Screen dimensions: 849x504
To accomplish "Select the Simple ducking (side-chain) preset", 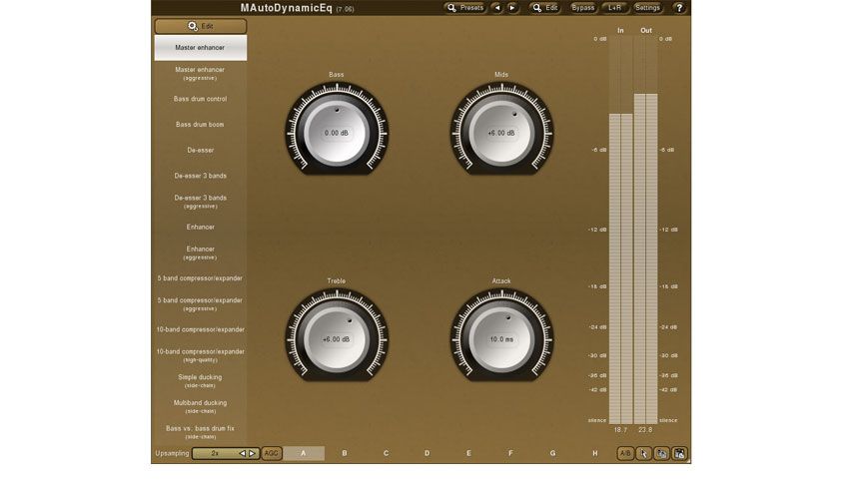I will coord(201,380).
